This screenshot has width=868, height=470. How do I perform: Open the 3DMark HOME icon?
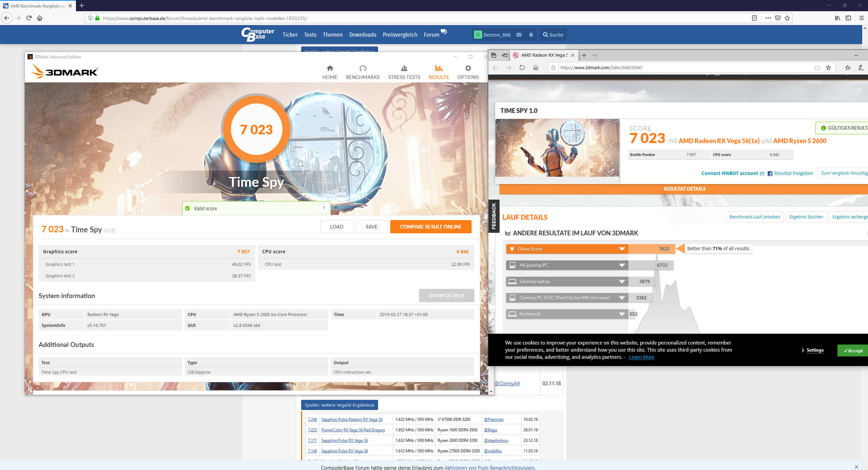(x=330, y=68)
